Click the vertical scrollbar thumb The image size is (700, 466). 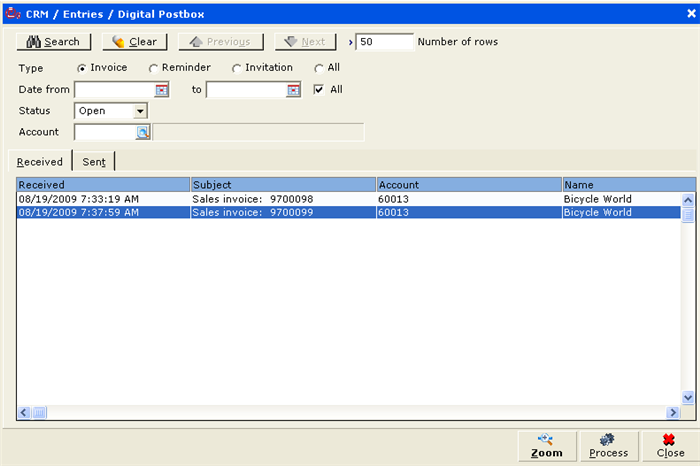[688, 215]
